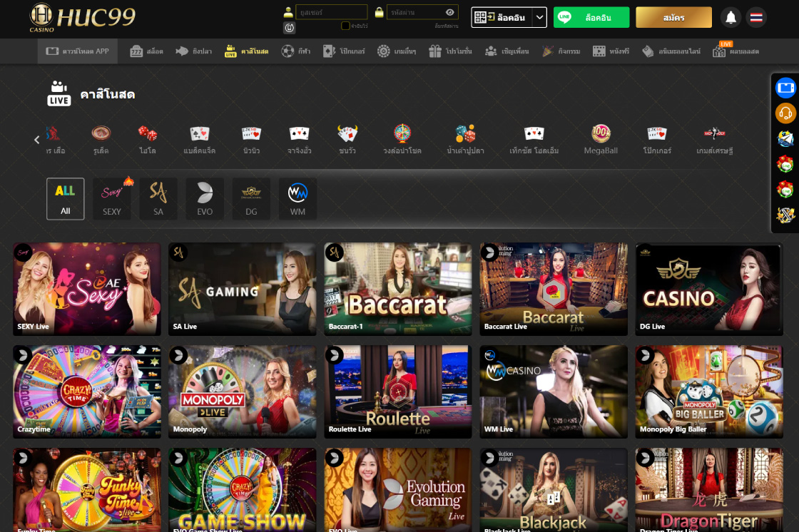
Task: Open the Free movies (หนังฟรี) menu
Action: click(x=611, y=51)
